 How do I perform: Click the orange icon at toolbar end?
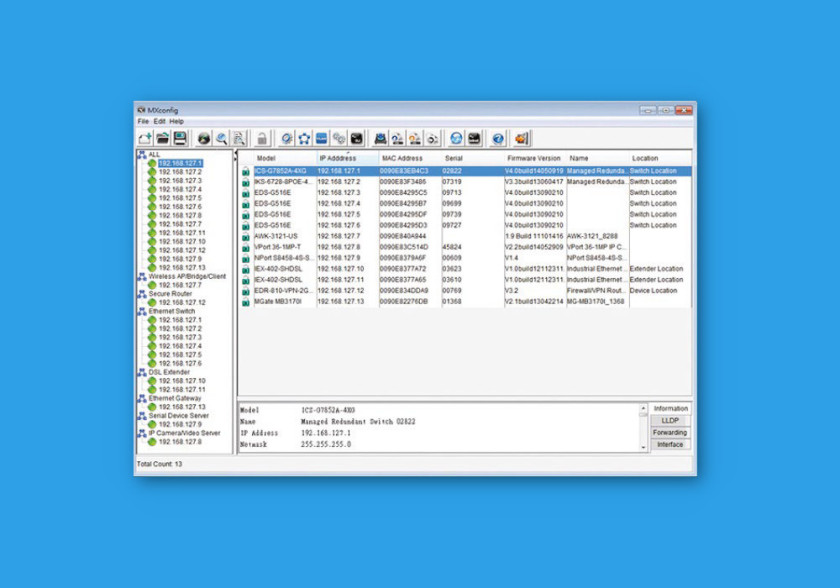pyautogui.click(x=521, y=139)
